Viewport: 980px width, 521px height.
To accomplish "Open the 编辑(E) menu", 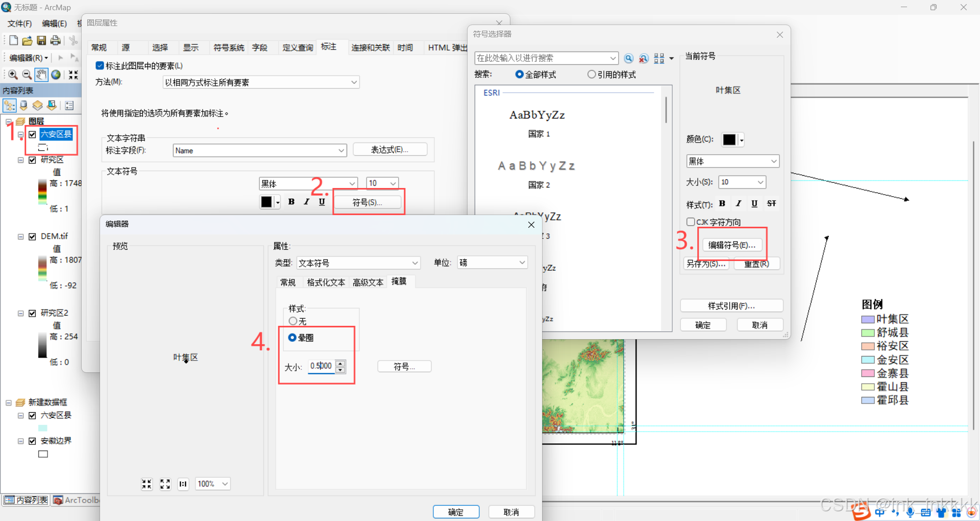I will (54, 23).
